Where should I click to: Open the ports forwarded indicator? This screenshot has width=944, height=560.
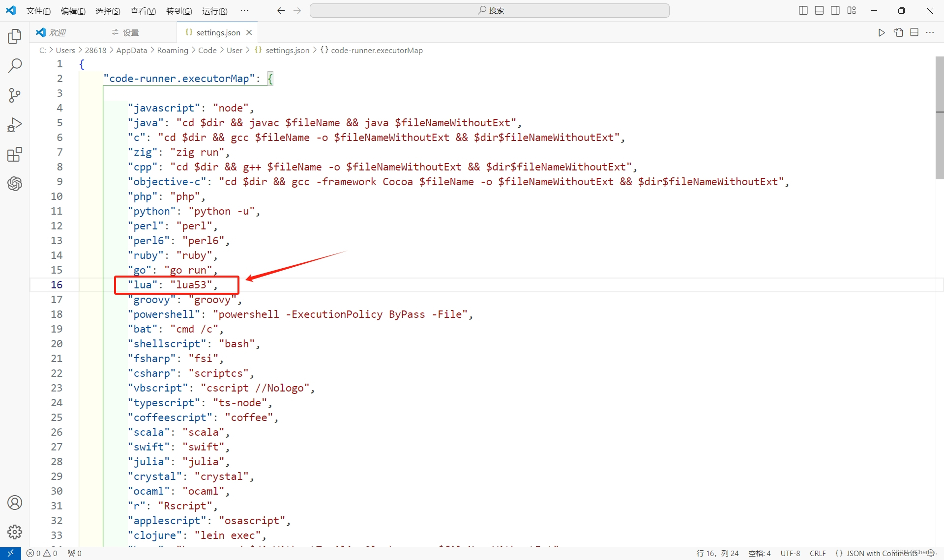[x=75, y=553]
